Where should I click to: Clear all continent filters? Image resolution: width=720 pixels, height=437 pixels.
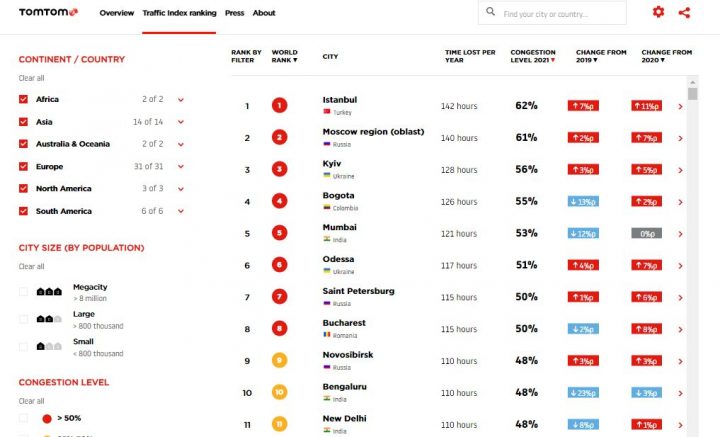click(31, 78)
